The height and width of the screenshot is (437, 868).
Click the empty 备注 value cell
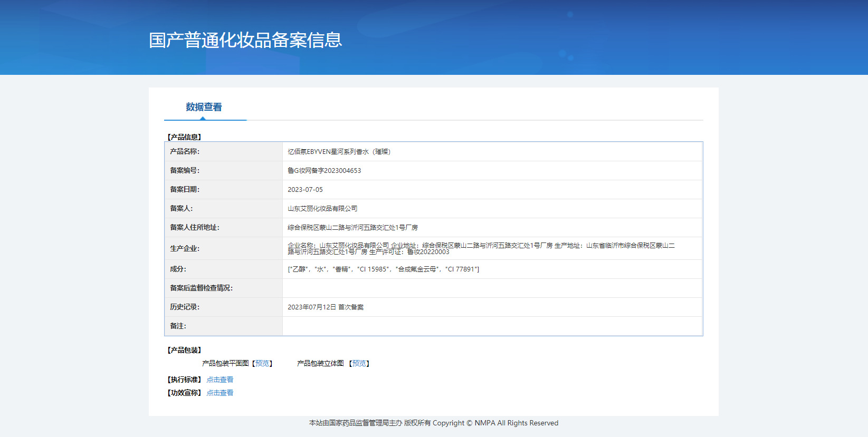(492, 326)
